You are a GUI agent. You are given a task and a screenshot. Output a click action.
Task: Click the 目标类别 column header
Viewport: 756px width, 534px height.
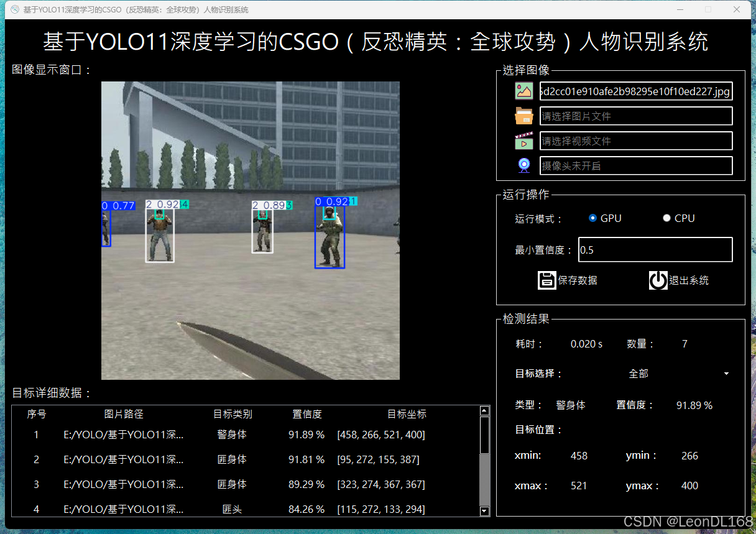pyautogui.click(x=233, y=414)
